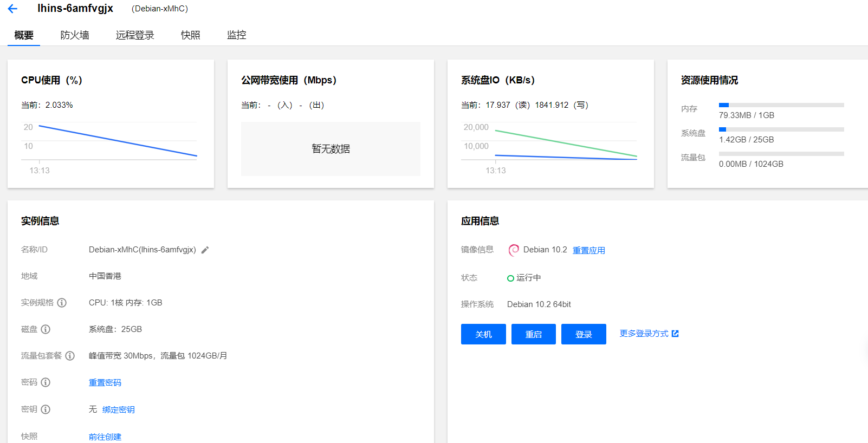Screen dimensions: 868x443
Task: Click the (Debian-xMhC) header label
Action: tap(160, 9)
